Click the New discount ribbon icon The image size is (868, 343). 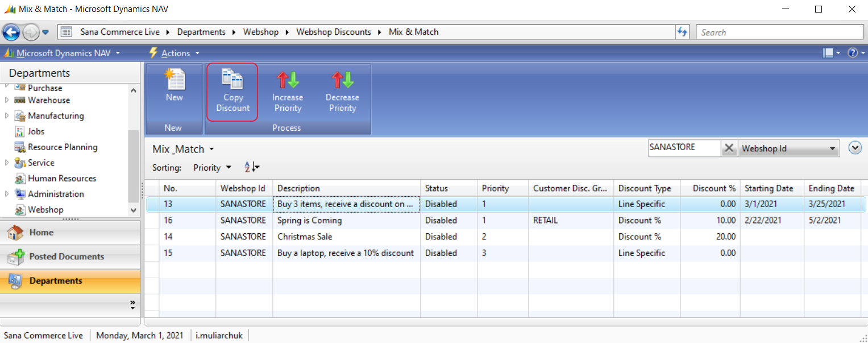(175, 79)
